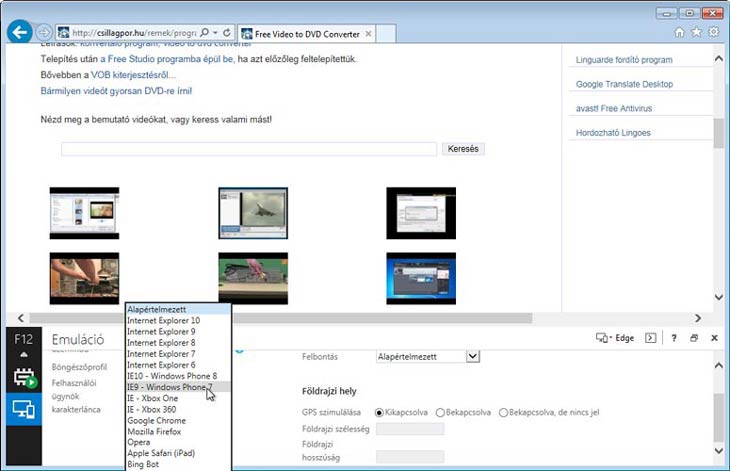
Task: Open Favorites star icon
Action: pos(696,32)
